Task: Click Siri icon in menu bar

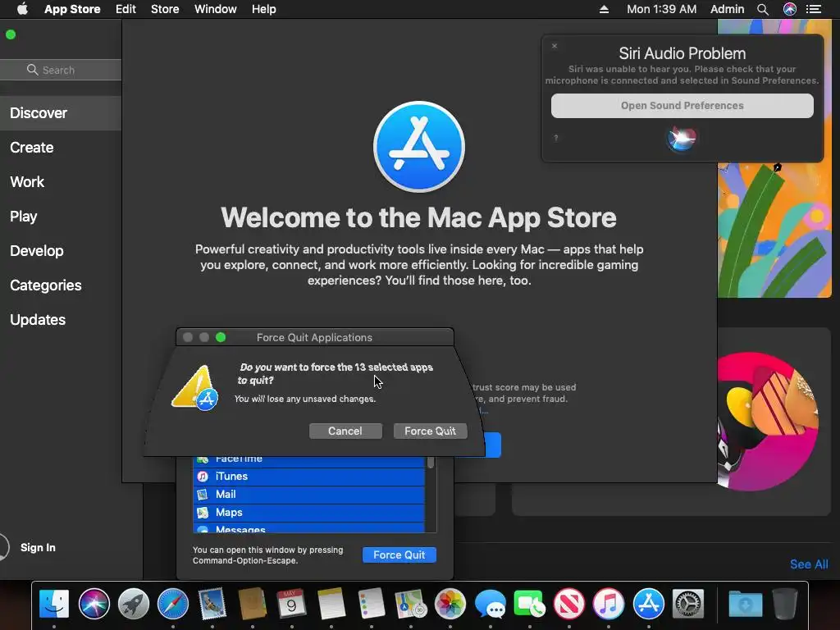Action: pos(790,9)
